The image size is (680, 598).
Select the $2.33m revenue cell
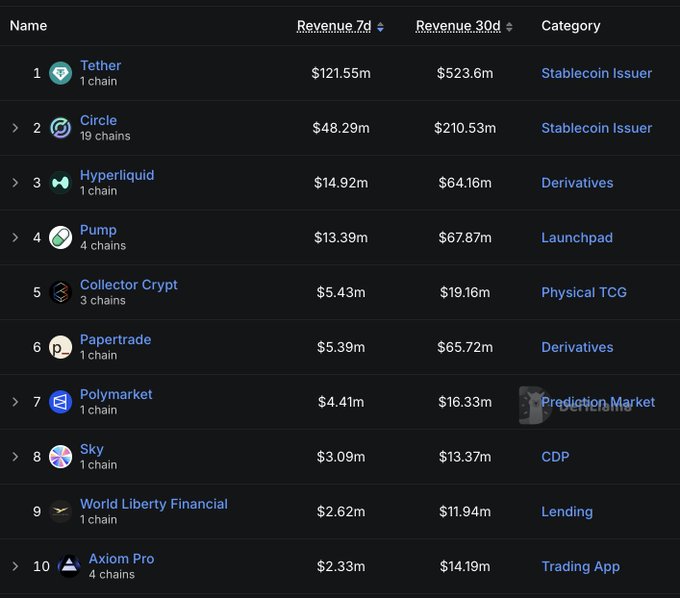click(x=341, y=566)
